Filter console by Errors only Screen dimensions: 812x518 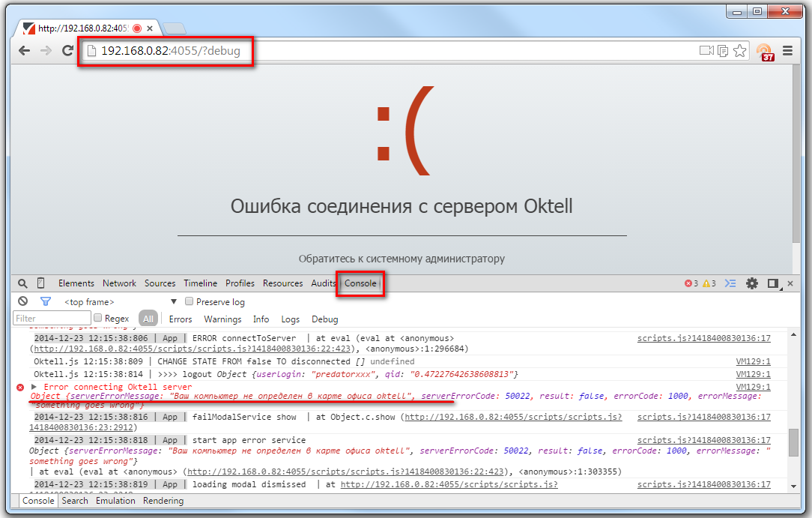tap(181, 319)
